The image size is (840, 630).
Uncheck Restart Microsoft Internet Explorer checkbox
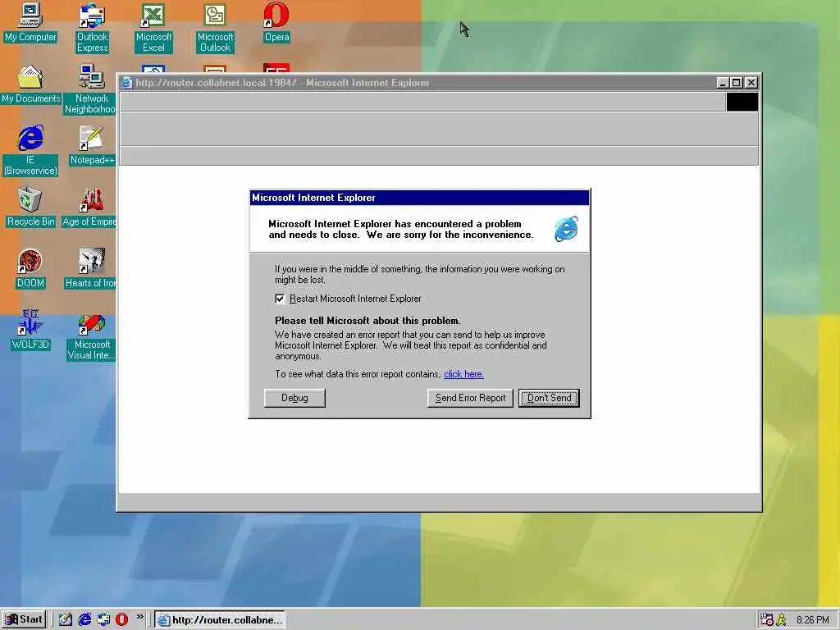(x=280, y=299)
